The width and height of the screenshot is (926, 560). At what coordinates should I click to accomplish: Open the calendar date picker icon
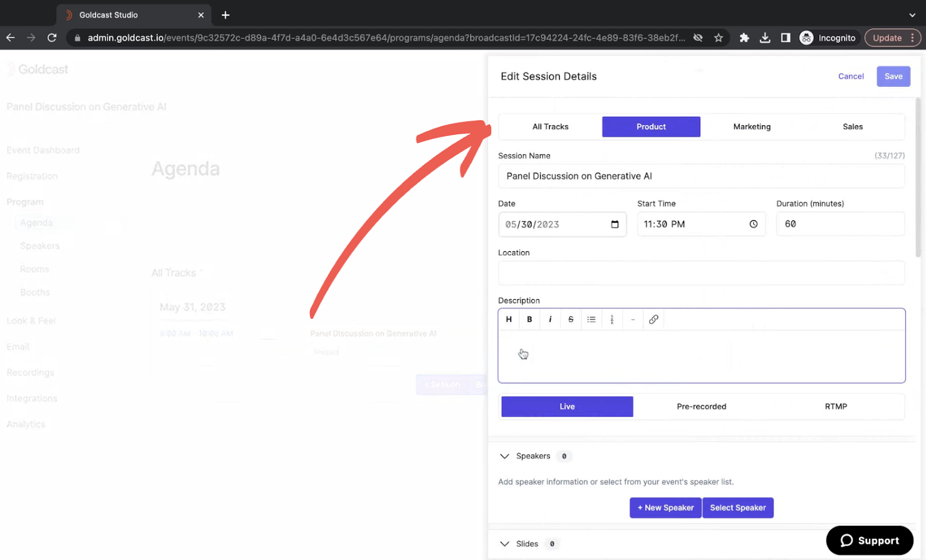click(x=615, y=224)
